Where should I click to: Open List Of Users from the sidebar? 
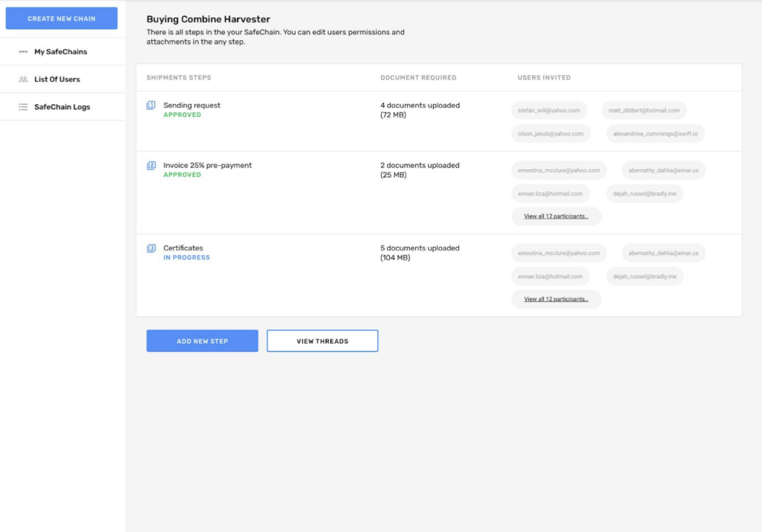[x=56, y=79]
